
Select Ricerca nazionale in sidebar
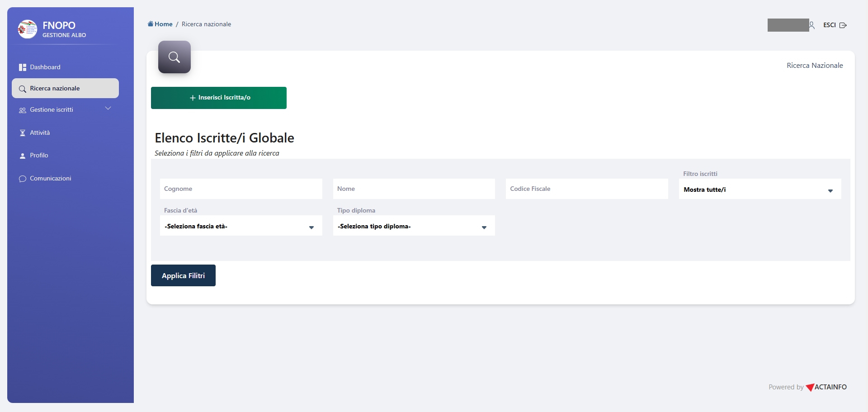[x=65, y=89]
